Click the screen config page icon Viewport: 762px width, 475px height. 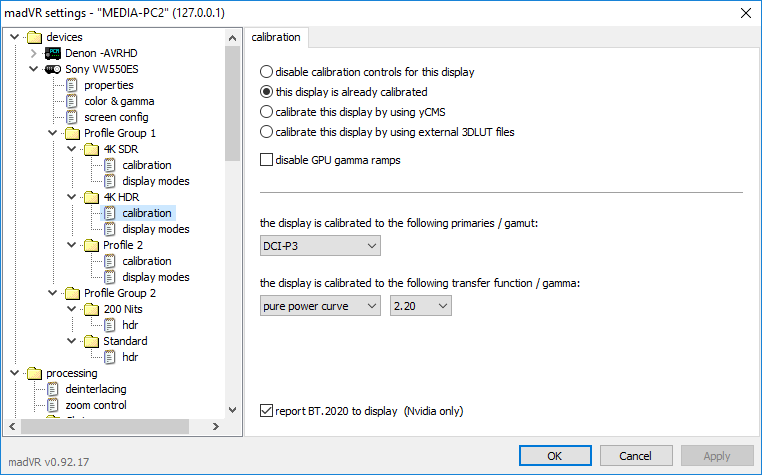(x=72, y=117)
